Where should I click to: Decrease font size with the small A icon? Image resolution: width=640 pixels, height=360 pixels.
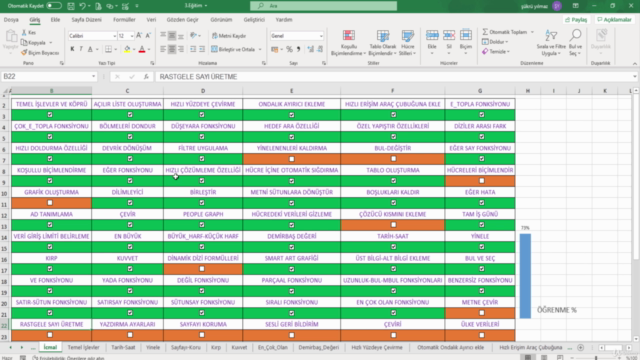pyautogui.click(x=148, y=36)
